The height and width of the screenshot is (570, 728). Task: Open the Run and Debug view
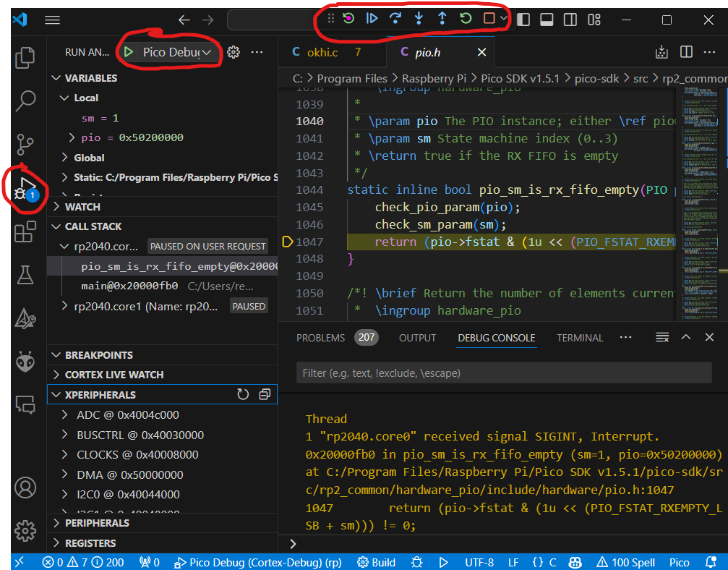(x=25, y=188)
